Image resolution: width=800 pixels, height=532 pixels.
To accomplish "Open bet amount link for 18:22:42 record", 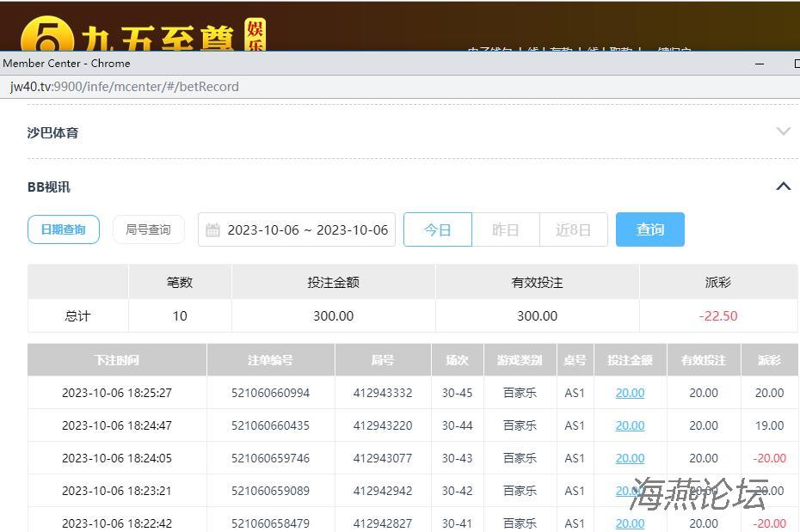I will 630,523.
